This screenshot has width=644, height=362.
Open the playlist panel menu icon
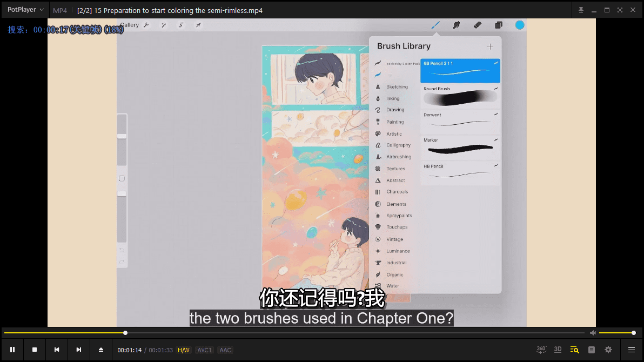(631, 350)
